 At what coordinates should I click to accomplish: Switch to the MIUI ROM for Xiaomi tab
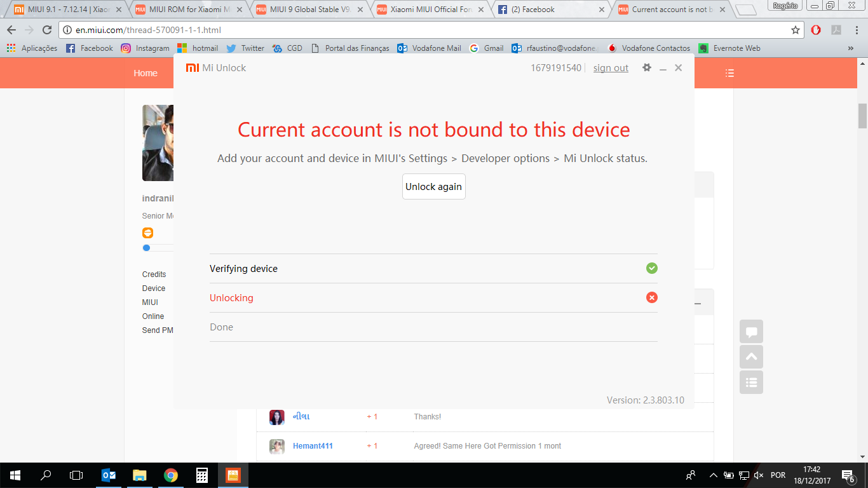coord(188,10)
